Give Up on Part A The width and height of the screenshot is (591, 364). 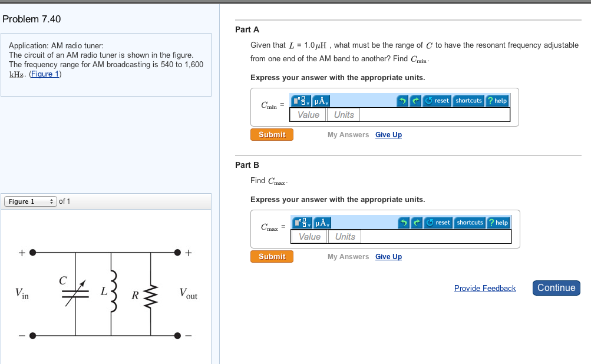(x=388, y=134)
